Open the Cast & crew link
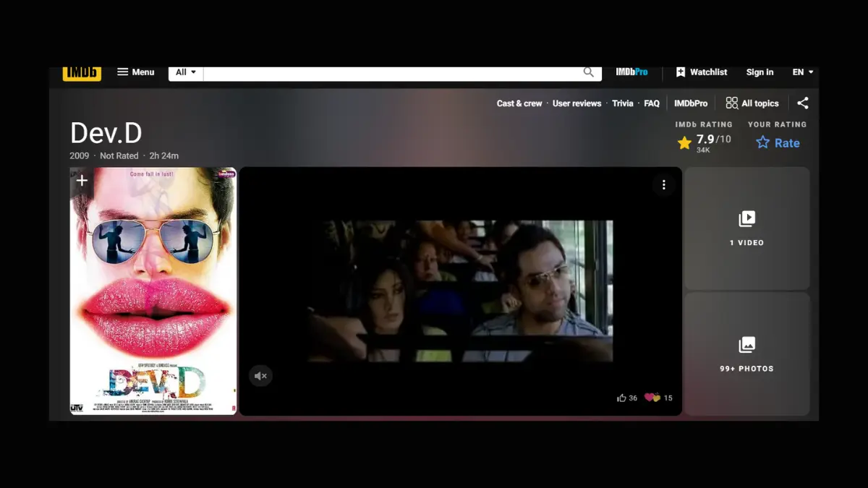The image size is (868, 488). click(x=519, y=103)
